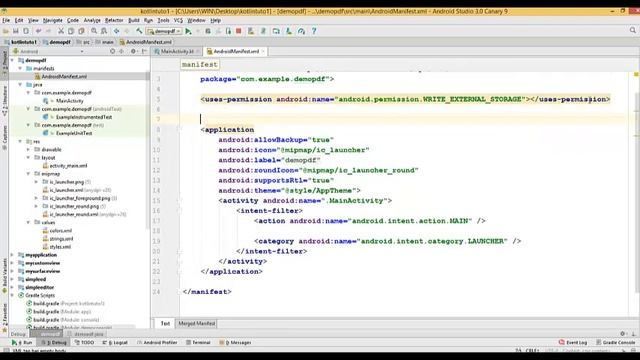Click the manifest breadcrumb above the editor

click(x=200, y=64)
